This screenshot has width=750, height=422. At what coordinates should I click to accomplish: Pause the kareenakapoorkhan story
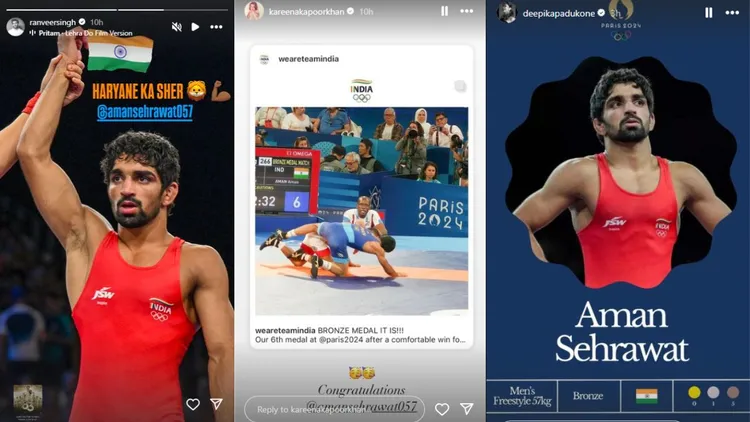444,11
